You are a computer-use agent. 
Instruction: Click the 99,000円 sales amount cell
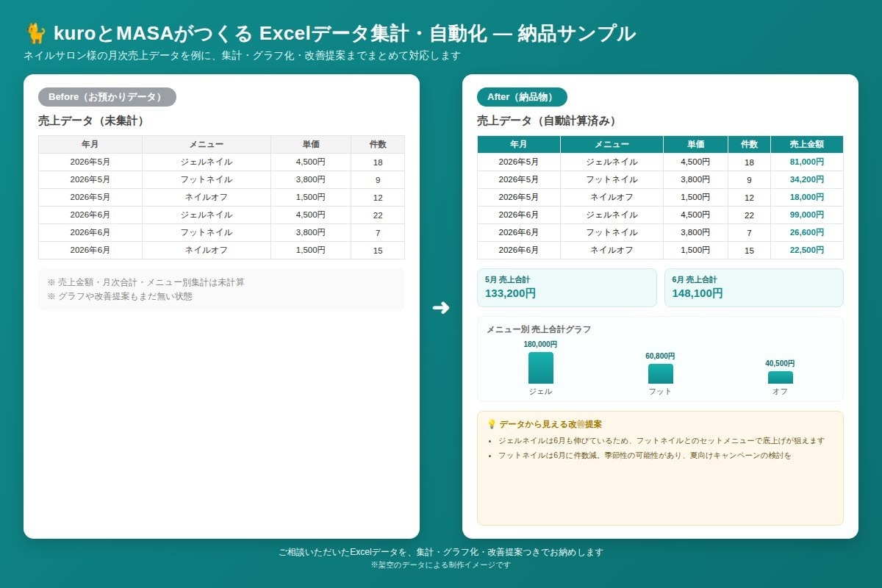tap(806, 215)
